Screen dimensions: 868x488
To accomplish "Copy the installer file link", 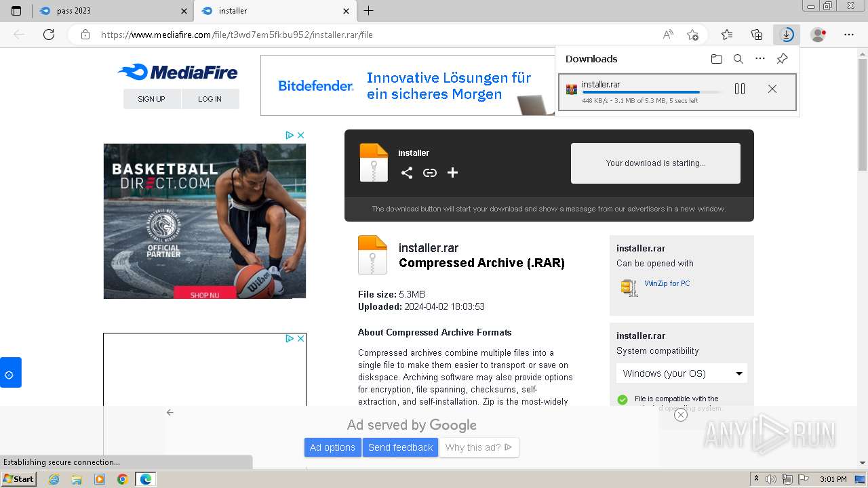I will click(x=430, y=173).
